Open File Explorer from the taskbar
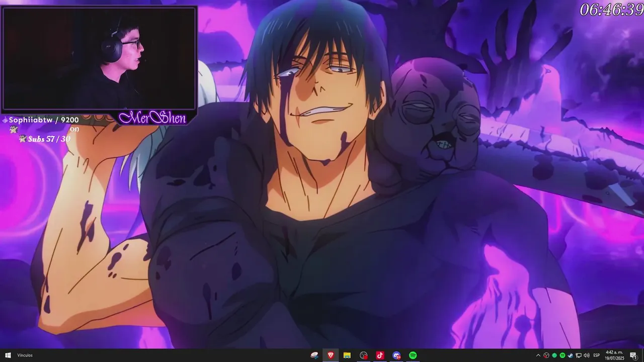This screenshot has height=362, width=644. (x=347, y=355)
